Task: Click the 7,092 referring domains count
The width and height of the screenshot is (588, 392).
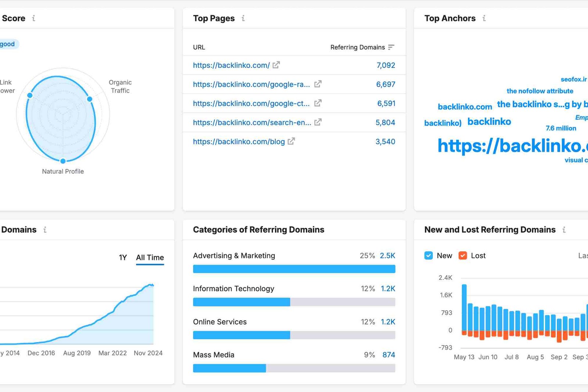Action: [386, 65]
